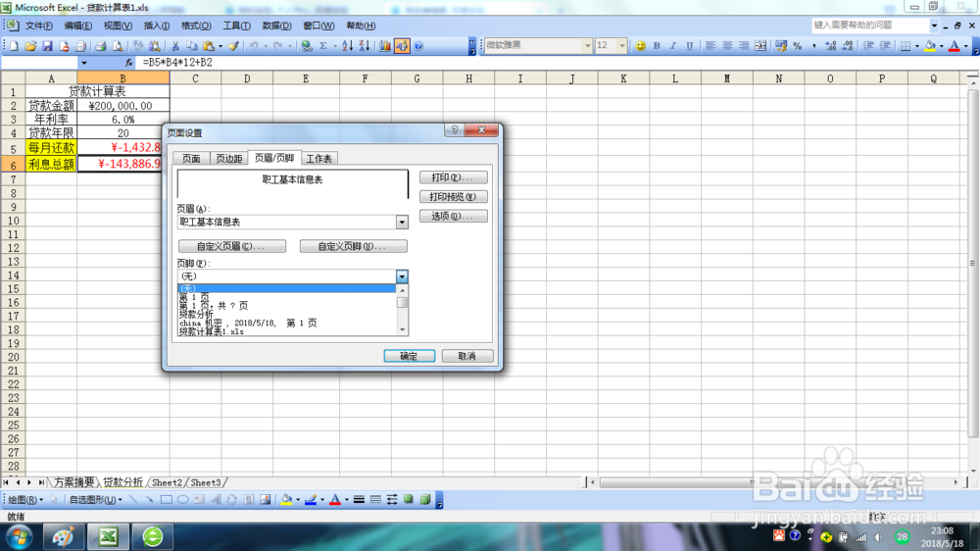Confirm with the 确定 button
The height and width of the screenshot is (551, 980).
click(x=410, y=356)
